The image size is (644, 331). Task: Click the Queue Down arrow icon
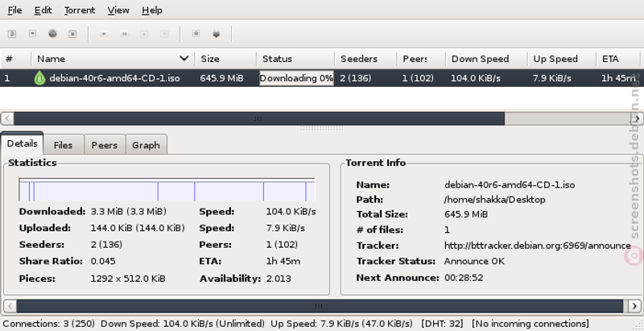(164, 34)
